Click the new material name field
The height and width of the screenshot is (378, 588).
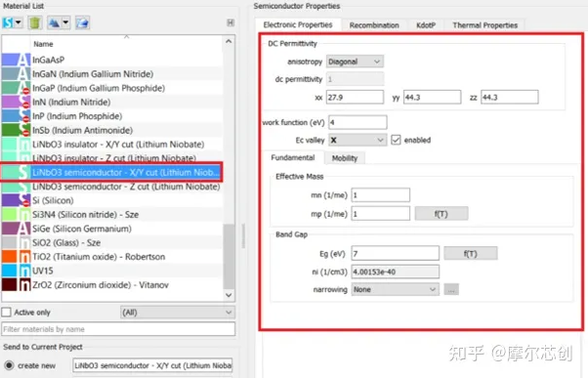click(152, 365)
